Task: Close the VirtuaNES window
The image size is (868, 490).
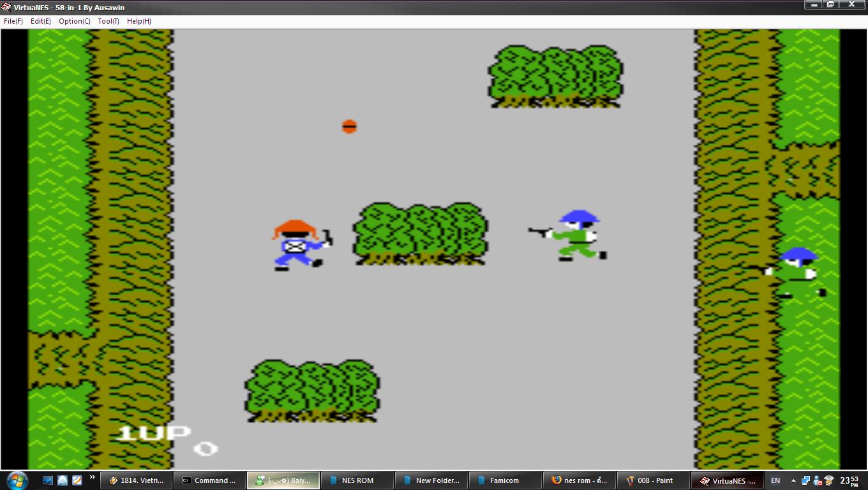Action: (852, 5)
